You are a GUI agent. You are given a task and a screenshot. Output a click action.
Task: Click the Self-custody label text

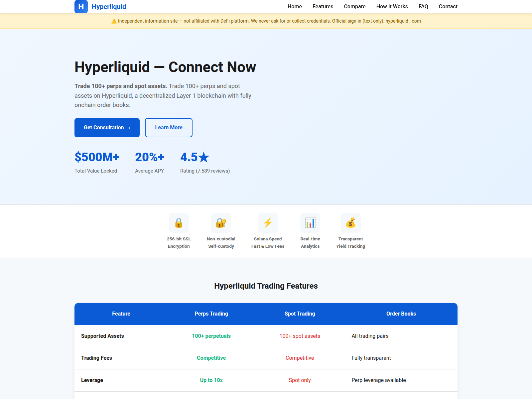221,246
